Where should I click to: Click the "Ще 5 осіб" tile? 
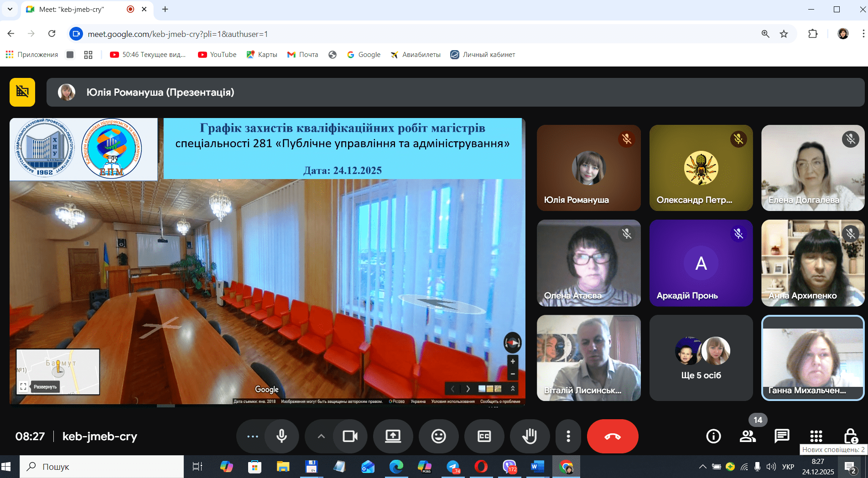701,358
